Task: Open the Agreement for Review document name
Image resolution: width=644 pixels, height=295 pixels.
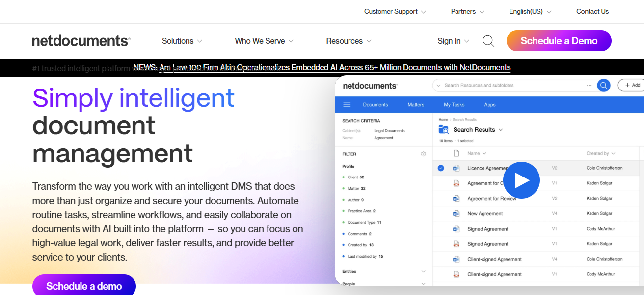Action: (492, 199)
